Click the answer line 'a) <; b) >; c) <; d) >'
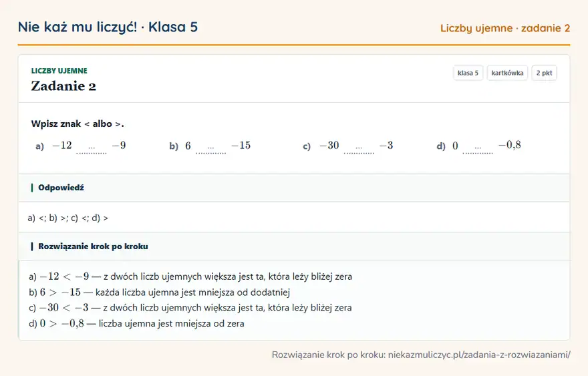 point(68,218)
